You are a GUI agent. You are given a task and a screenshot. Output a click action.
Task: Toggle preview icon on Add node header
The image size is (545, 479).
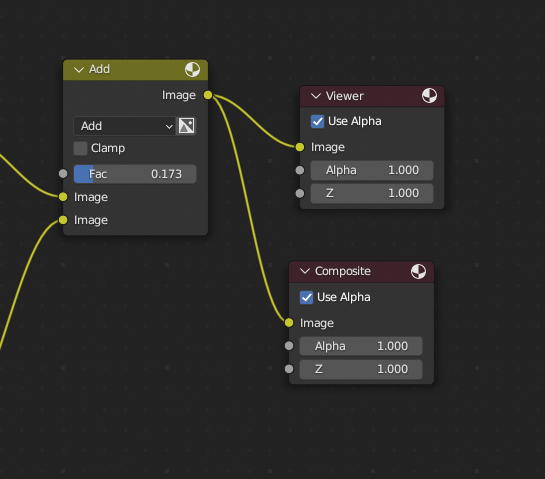pos(192,70)
